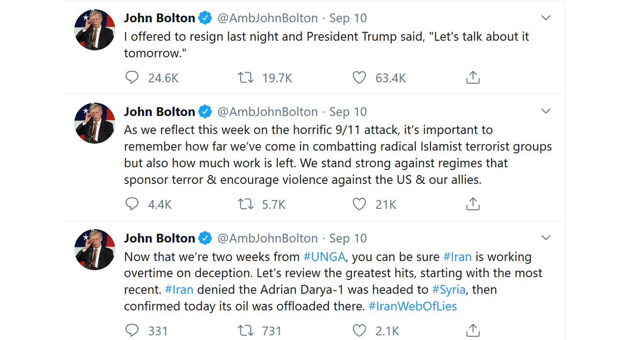Like the 9/11 reflection tweet
The height and width of the screenshot is (340, 644).
[x=359, y=204]
